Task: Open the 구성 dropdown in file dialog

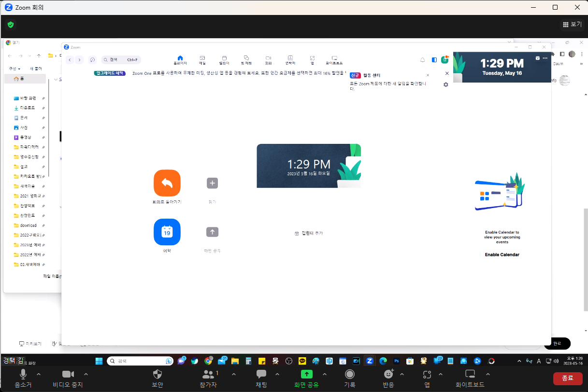Action: (x=14, y=69)
